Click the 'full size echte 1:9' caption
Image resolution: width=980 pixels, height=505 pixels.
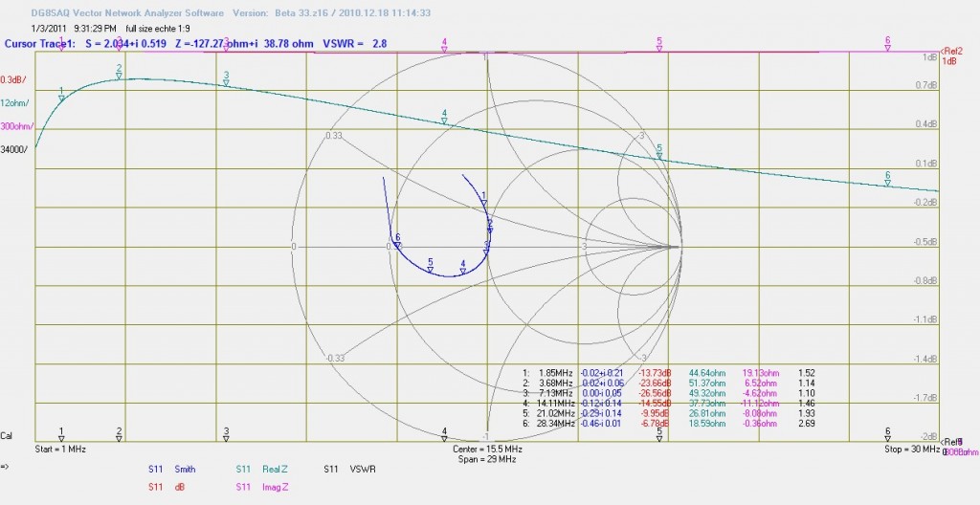coord(158,28)
